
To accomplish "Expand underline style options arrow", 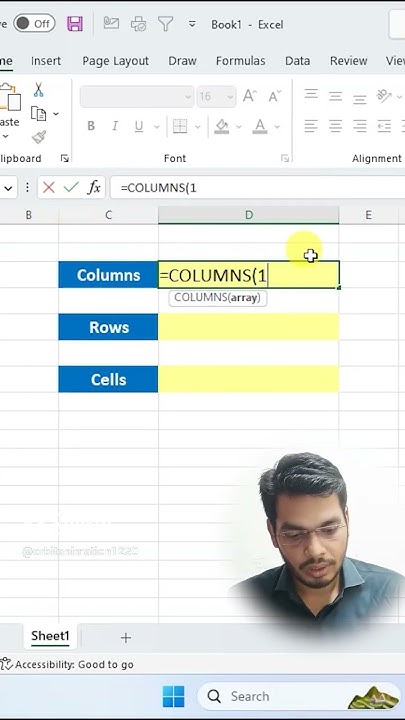I will 156,126.
